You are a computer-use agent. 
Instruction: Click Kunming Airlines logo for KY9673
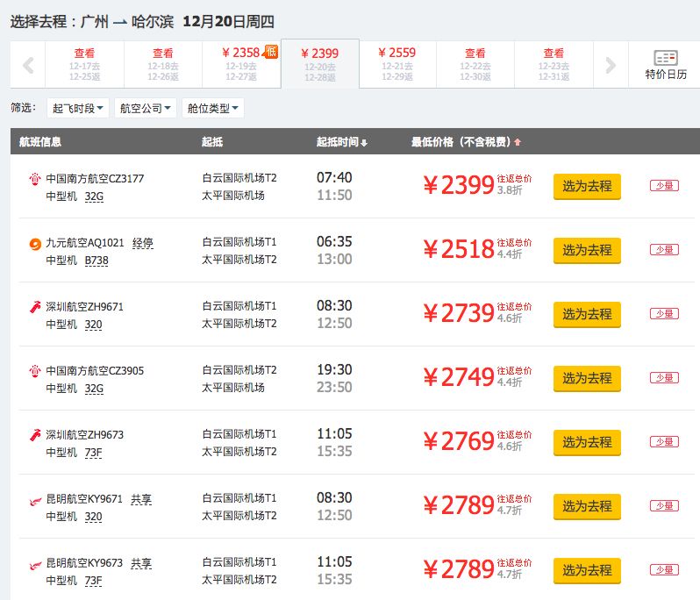(35, 566)
